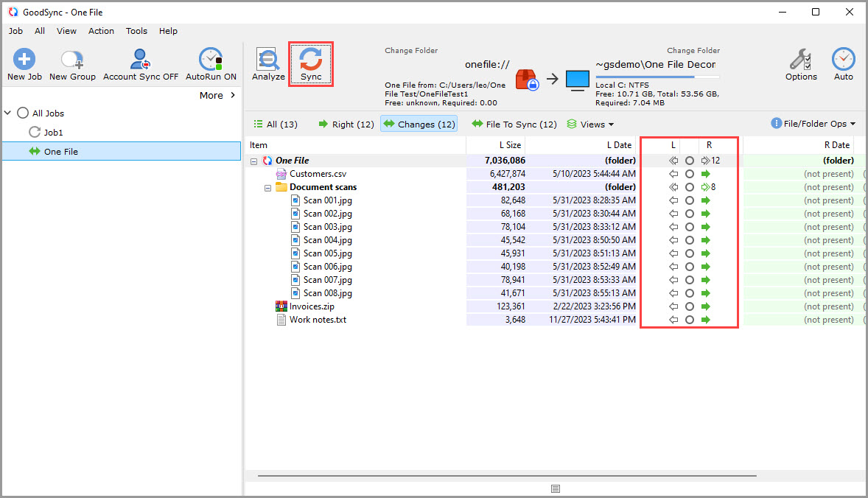Screen dimensions: 868x498
Task: Switch to the All (13) filter tab
Action: pos(275,124)
